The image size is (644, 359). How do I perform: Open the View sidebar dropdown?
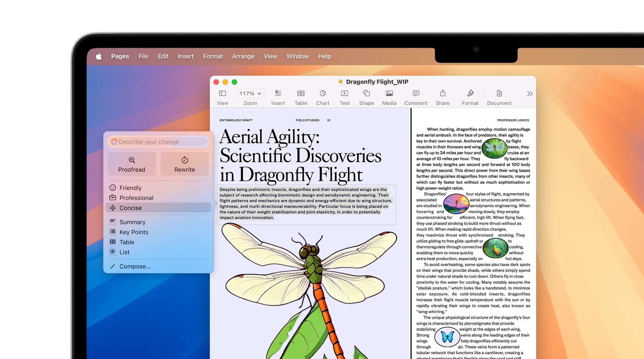point(222,94)
